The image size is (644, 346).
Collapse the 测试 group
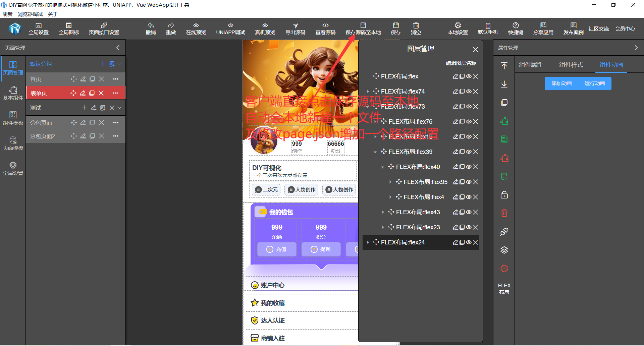(119, 108)
